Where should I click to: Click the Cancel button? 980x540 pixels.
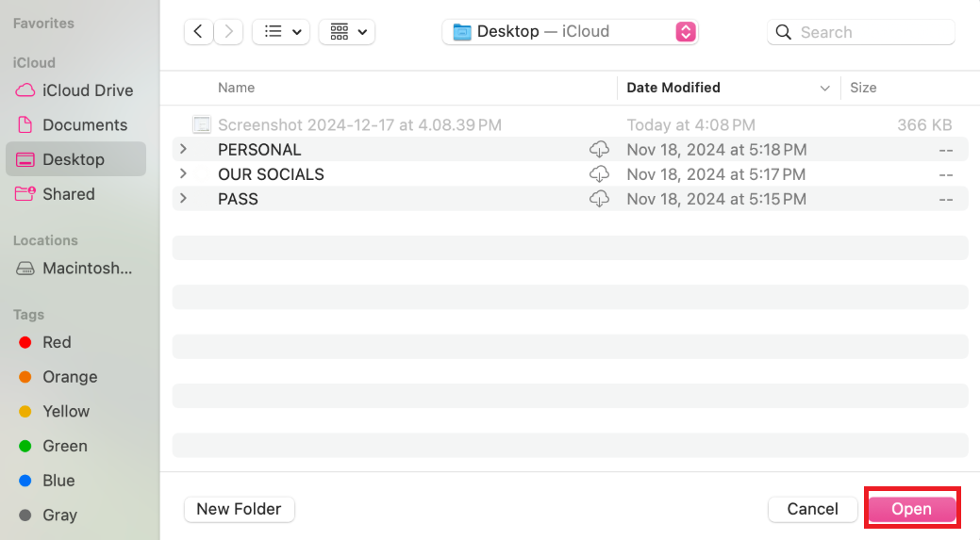[812, 510]
